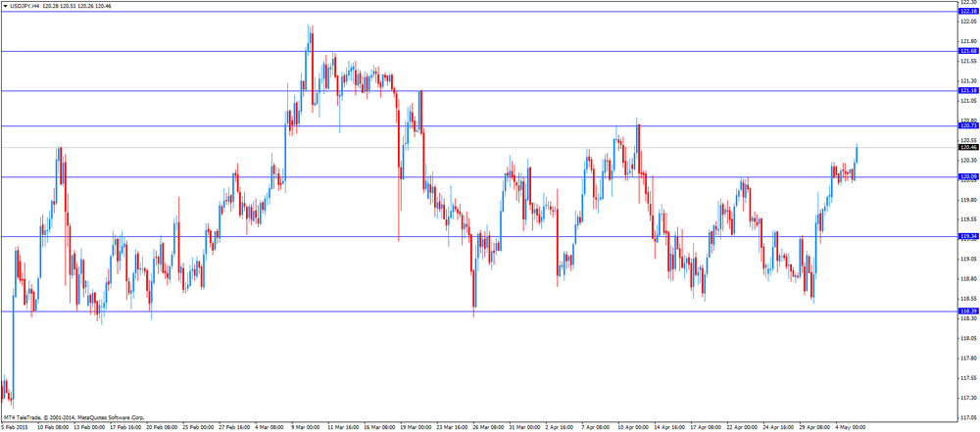The image size is (980, 432).
Task: Click the 19 Mar 00:00 time label
Action: (x=416, y=428)
